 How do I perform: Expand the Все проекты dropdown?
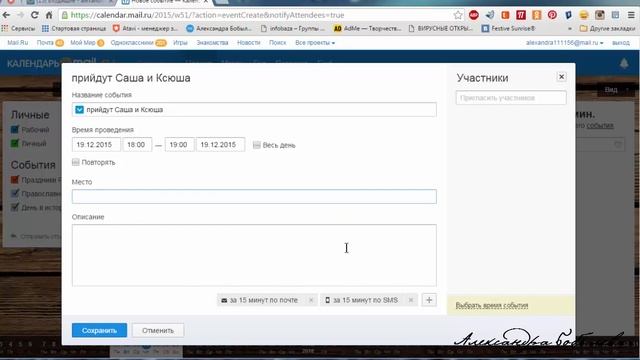coord(315,42)
